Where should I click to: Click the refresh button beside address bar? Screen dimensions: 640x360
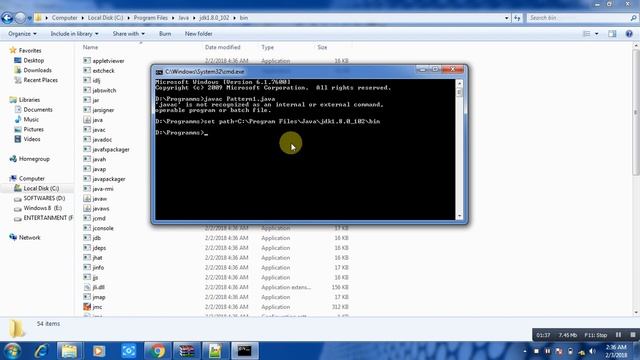[x=517, y=18]
